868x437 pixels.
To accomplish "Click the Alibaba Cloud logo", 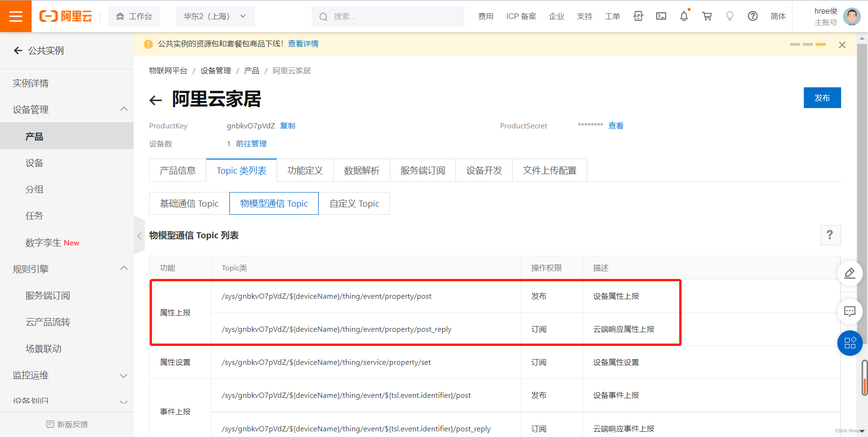I will point(66,16).
